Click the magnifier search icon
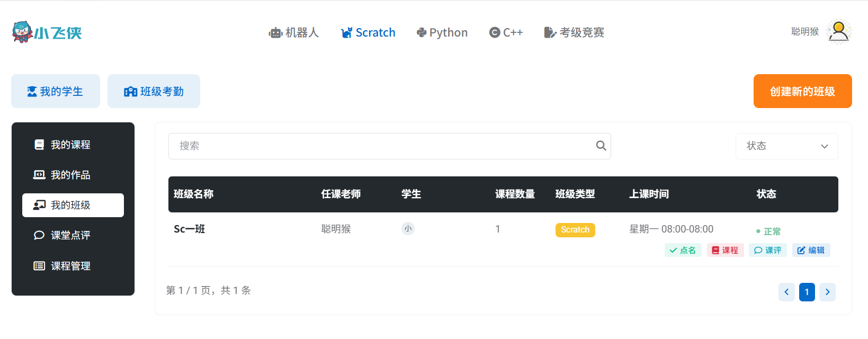Viewport: 868px width, 339px height. 601,146
